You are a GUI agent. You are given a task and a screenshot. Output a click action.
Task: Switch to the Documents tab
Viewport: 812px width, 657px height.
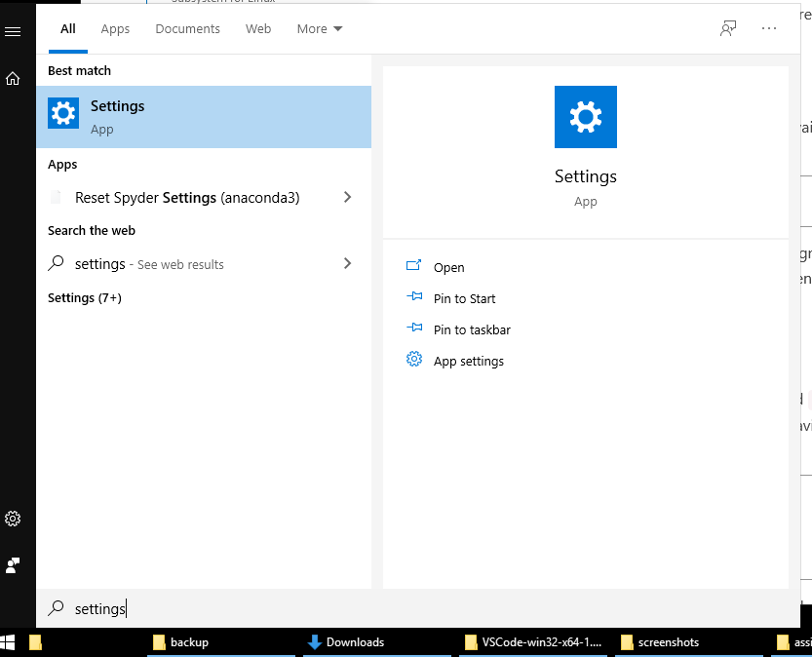click(x=187, y=29)
